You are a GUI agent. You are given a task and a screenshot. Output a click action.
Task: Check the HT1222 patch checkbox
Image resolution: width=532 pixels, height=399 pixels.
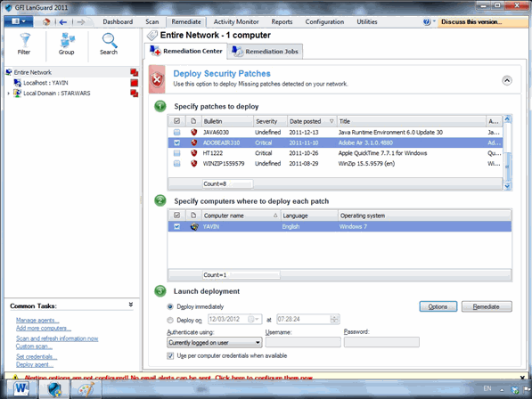(x=176, y=153)
